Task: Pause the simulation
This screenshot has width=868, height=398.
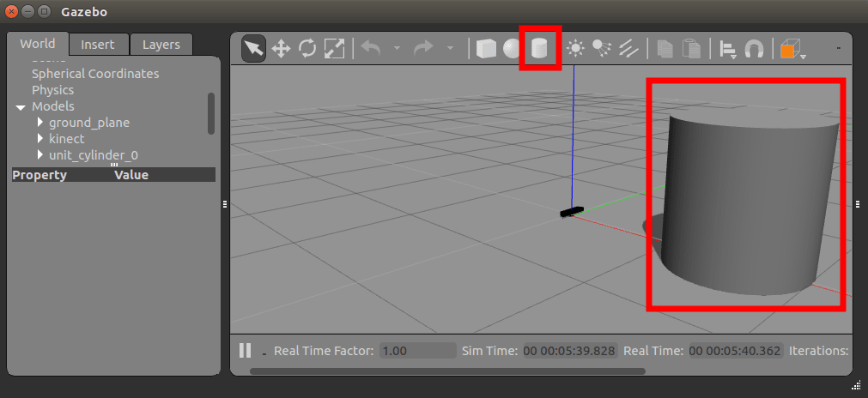Action: coord(246,351)
